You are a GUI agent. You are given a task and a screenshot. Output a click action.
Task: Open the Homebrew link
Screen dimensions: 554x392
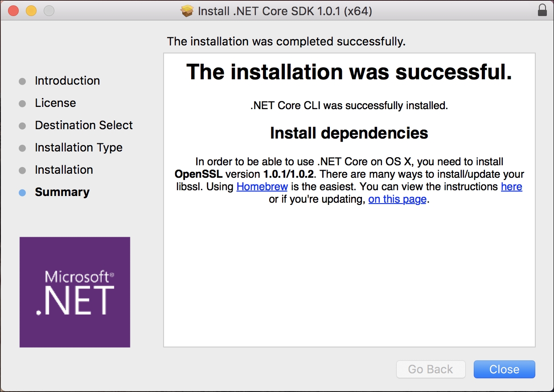pos(262,186)
